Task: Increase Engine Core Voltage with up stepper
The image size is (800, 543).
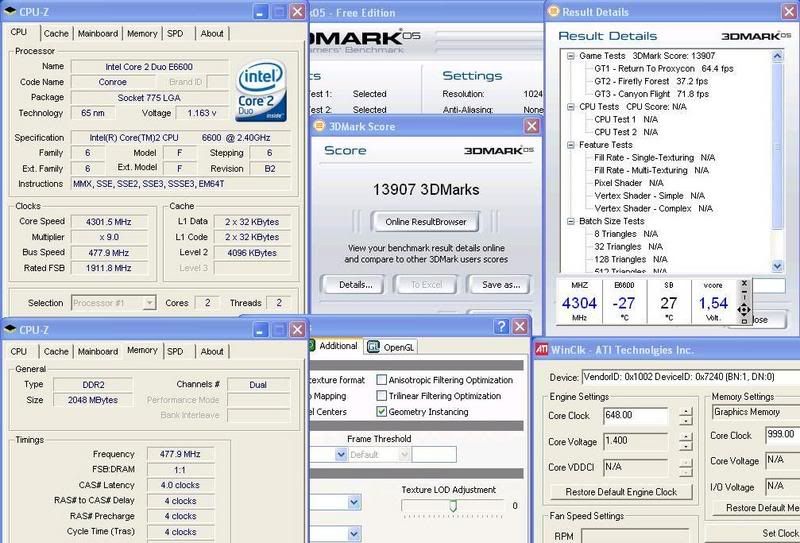Action: click(x=686, y=437)
